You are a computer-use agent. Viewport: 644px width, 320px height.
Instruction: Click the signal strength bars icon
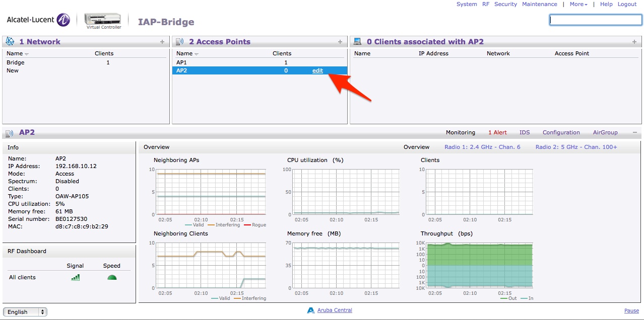tap(75, 277)
